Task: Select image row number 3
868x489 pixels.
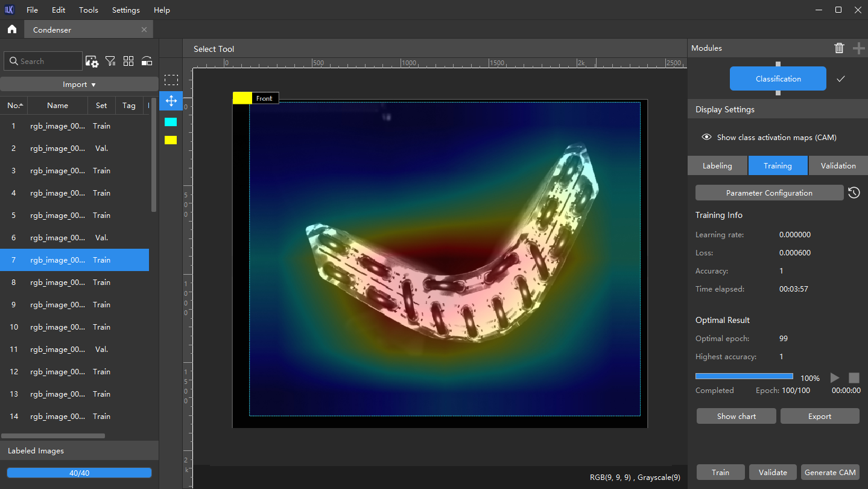Action: point(74,171)
